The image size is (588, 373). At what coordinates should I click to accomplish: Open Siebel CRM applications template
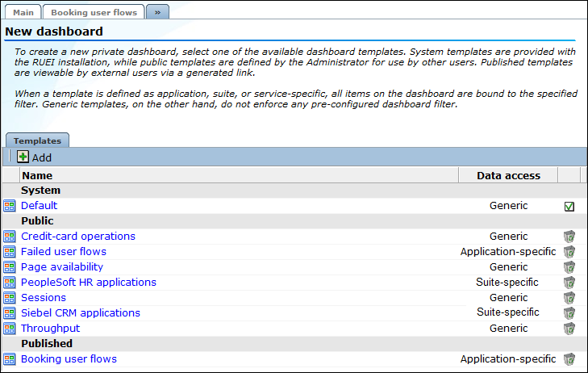[80, 313]
